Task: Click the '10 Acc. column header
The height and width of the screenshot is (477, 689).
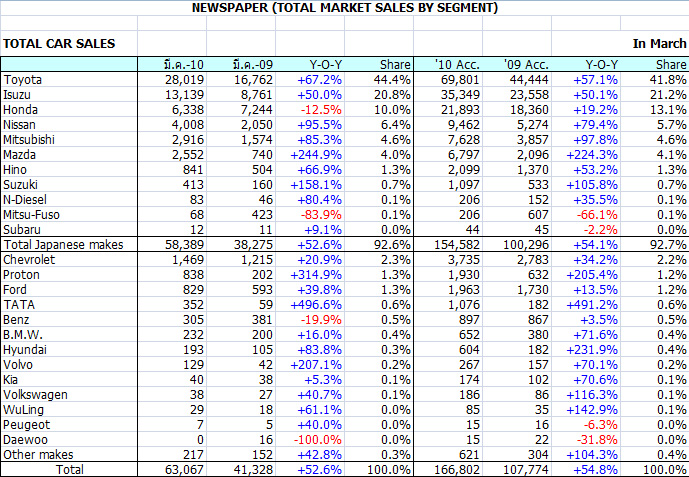Action: coord(457,65)
